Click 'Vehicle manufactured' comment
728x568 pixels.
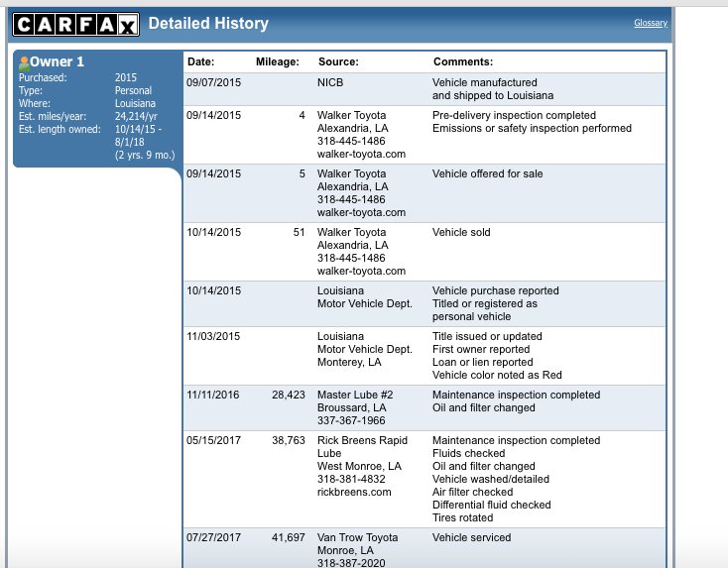click(485, 82)
